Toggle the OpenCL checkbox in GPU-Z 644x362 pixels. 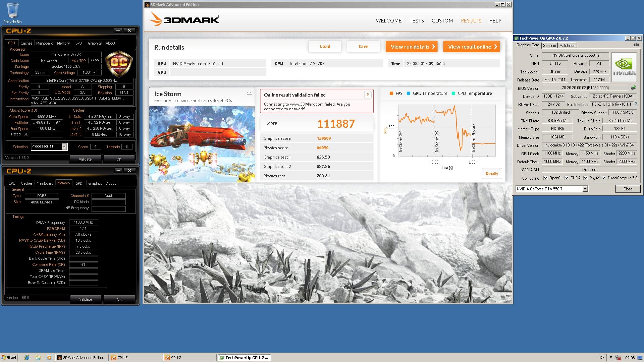coord(545,178)
